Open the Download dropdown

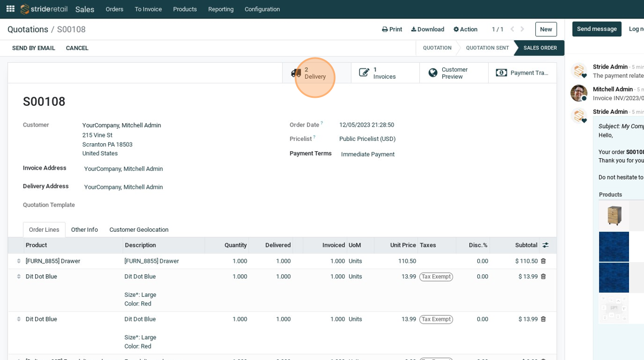click(427, 29)
